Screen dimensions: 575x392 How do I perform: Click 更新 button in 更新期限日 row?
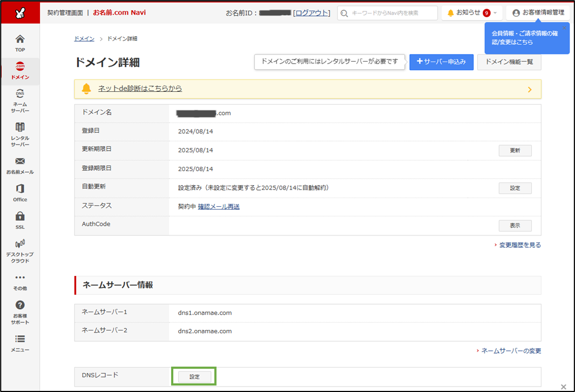tap(515, 150)
